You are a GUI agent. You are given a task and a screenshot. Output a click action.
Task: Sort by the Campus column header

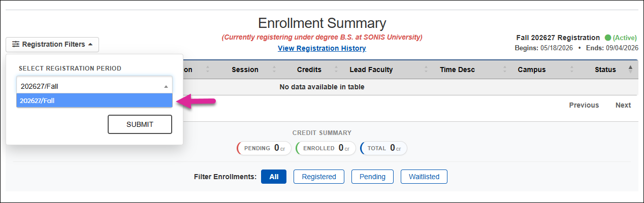click(x=532, y=70)
